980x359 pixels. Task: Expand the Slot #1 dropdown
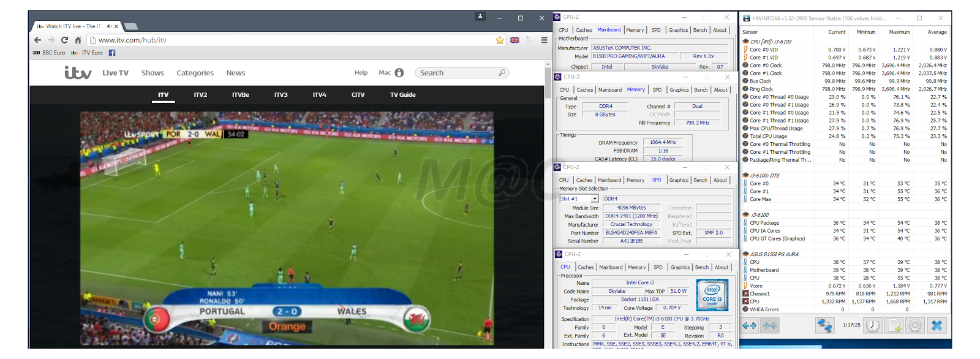click(x=595, y=198)
